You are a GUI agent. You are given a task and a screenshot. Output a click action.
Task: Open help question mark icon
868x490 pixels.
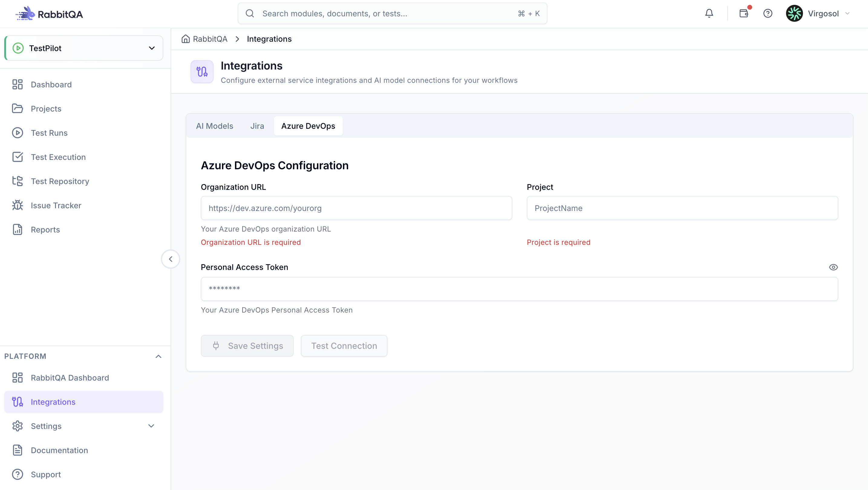tap(768, 14)
